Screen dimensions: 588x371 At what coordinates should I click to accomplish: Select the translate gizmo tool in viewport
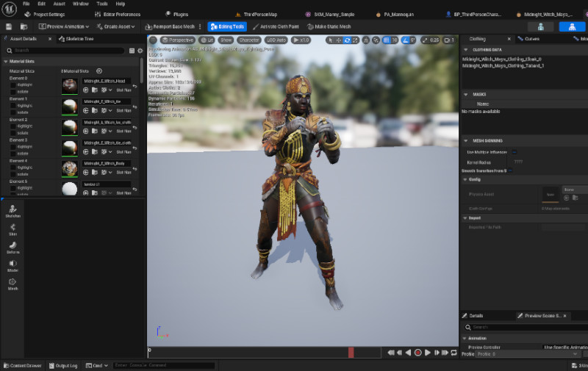(339, 40)
